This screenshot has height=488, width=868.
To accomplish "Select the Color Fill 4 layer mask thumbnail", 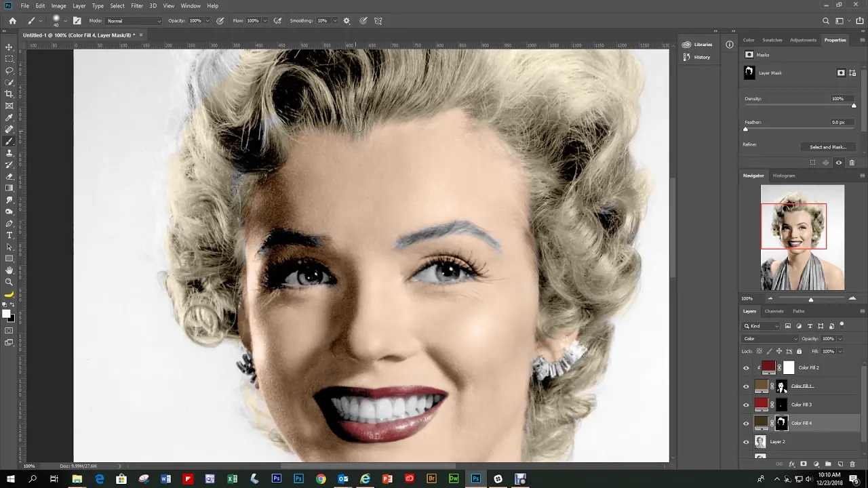I will [781, 424].
